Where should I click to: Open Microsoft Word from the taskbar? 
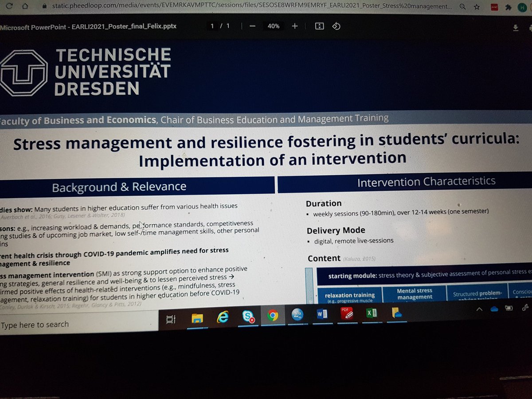322,314
